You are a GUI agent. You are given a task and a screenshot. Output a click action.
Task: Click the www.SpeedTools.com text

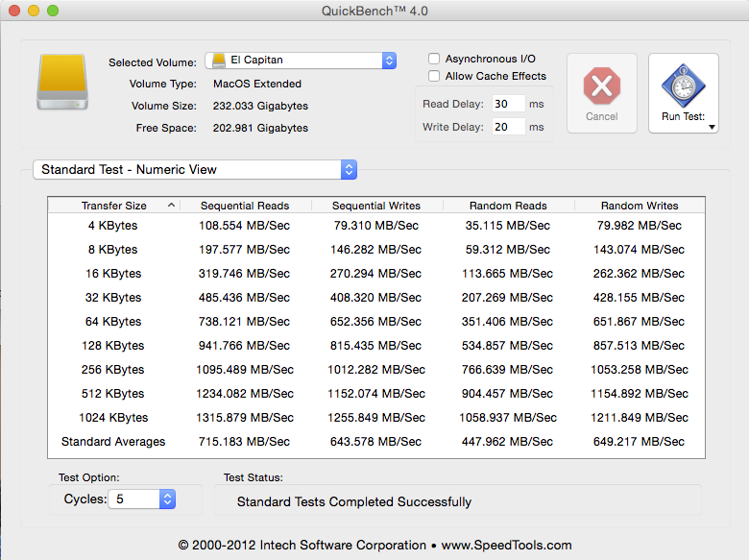pos(506,546)
